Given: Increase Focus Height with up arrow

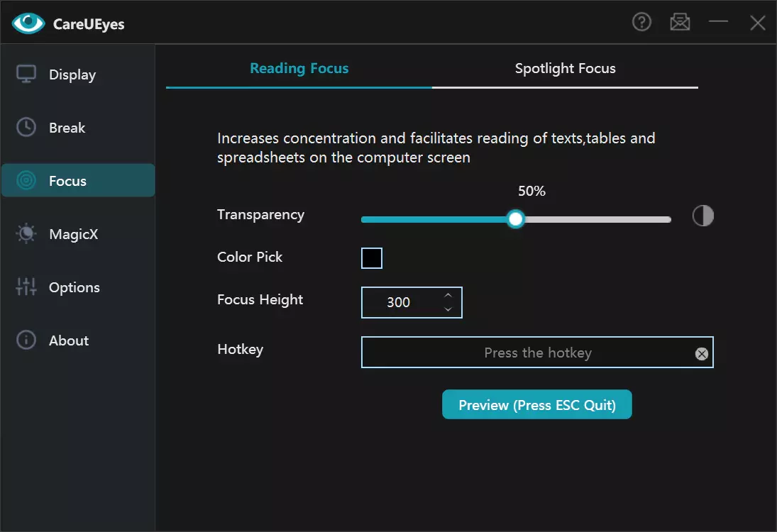Looking at the screenshot, I should [x=448, y=295].
